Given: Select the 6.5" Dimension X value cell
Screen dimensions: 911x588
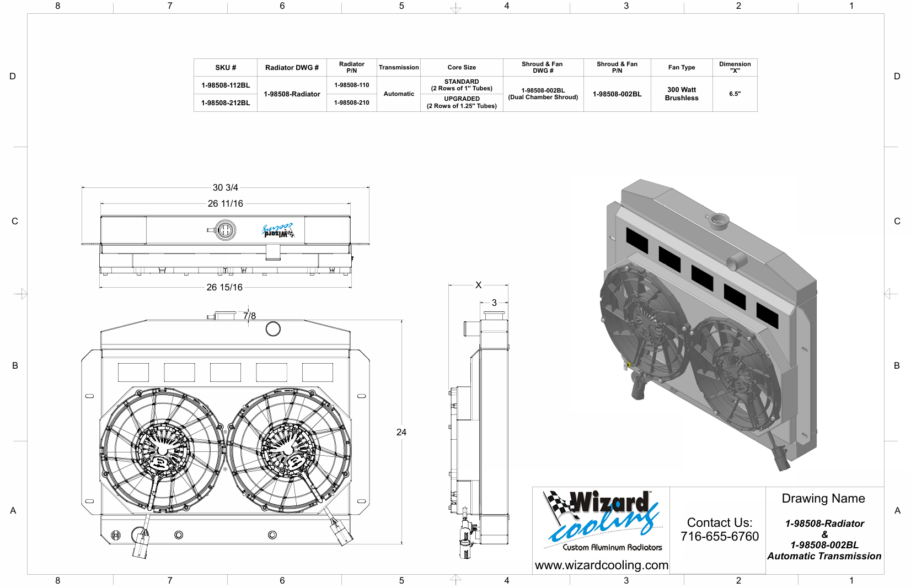Looking at the screenshot, I should pyautogui.click(x=735, y=94).
